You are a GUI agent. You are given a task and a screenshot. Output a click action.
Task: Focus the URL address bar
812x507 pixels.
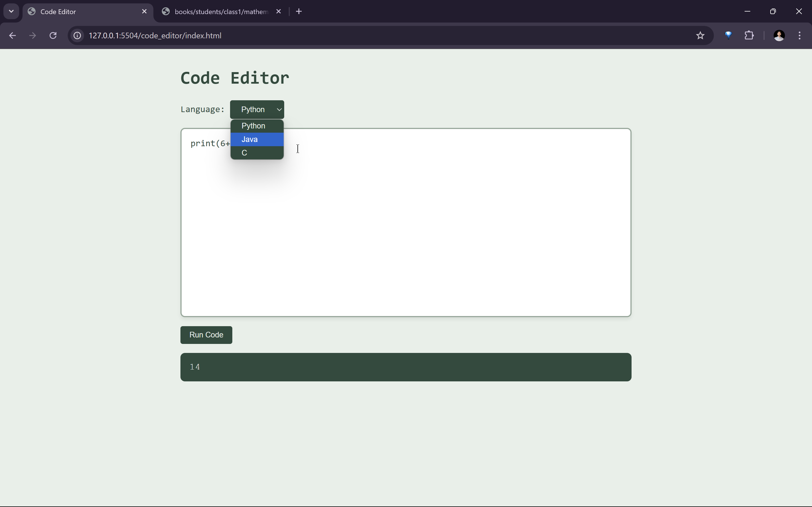[x=369, y=35]
